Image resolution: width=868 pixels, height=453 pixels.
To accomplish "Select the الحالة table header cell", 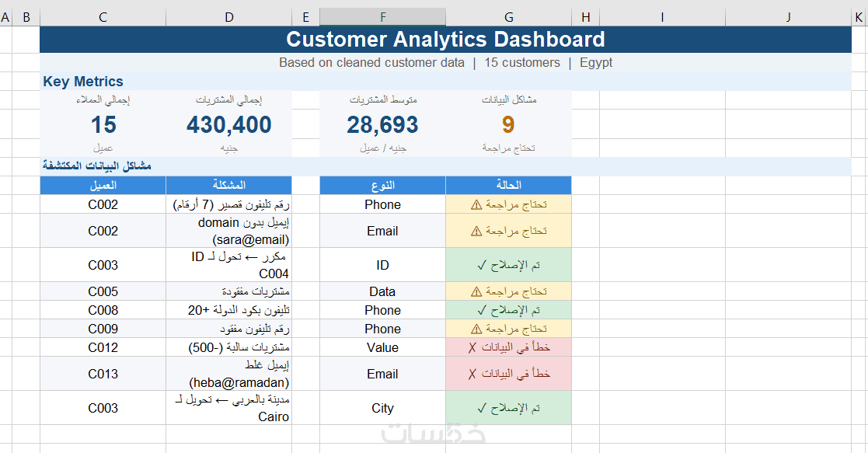I will pyautogui.click(x=508, y=186).
